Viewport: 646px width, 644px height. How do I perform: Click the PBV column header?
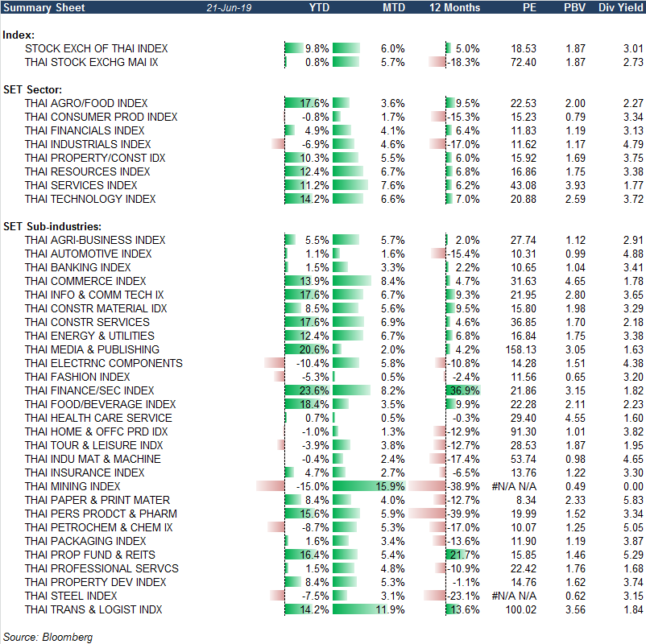(x=575, y=7)
